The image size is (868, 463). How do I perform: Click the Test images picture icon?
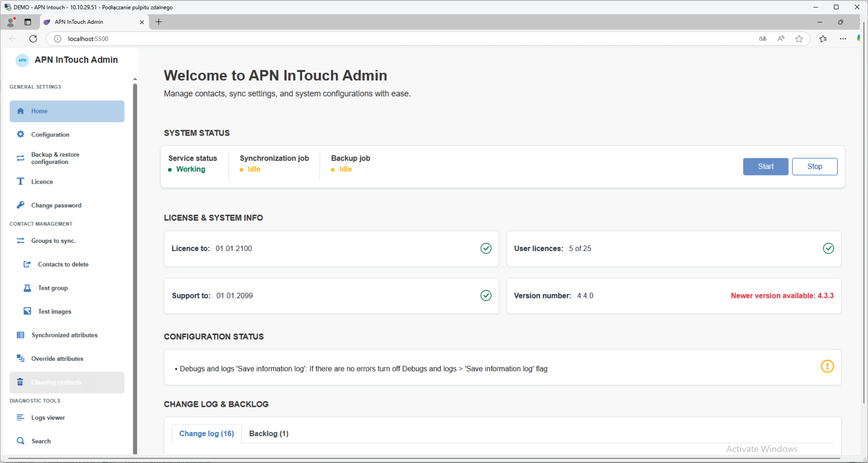coord(27,311)
